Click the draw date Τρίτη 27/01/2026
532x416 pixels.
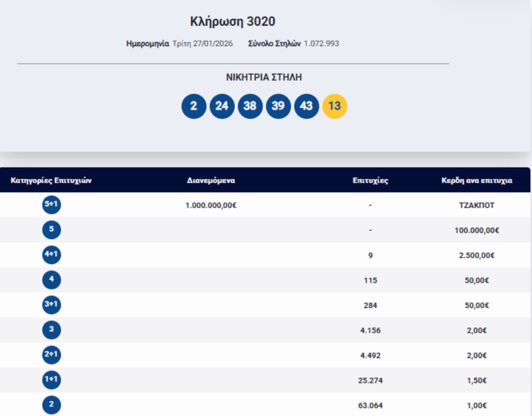pos(203,44)
